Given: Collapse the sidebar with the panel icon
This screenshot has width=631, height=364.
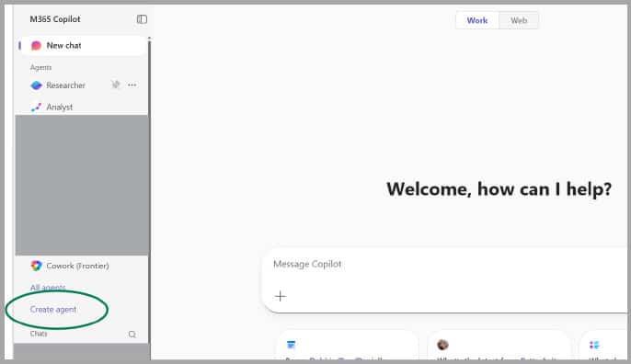Looking at the screenshot, I should [x=142, y=19].
